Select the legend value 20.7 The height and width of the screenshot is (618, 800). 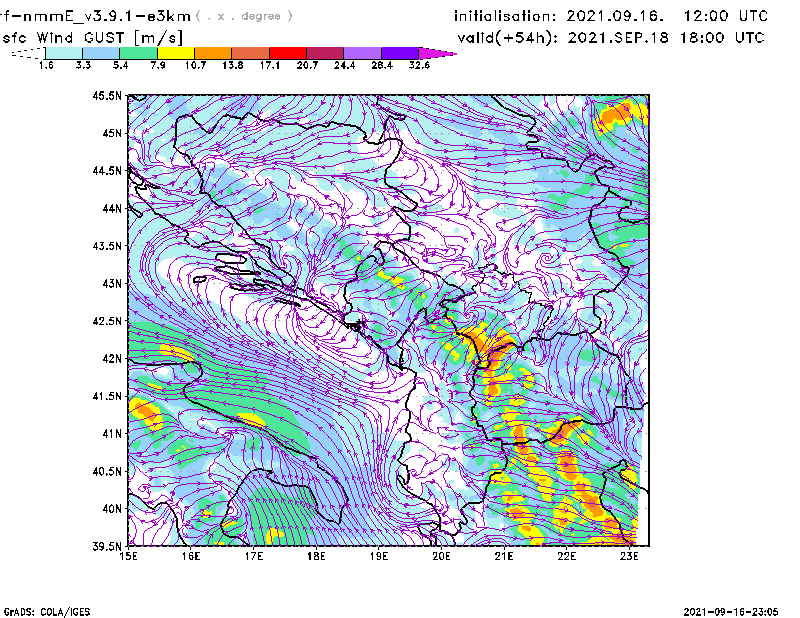point(307,65)
